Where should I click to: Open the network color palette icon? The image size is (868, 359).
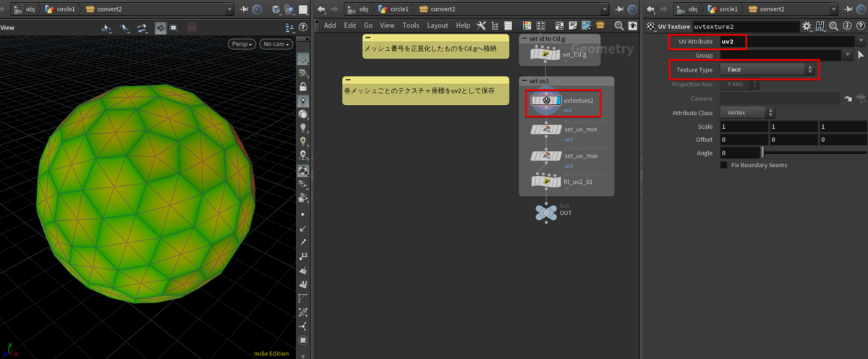tap(527, 25)
